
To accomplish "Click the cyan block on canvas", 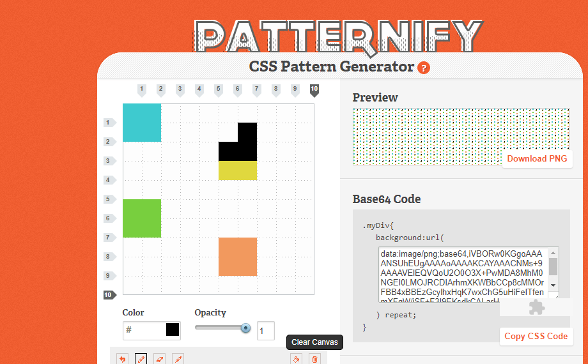I will tap(142, 123).
